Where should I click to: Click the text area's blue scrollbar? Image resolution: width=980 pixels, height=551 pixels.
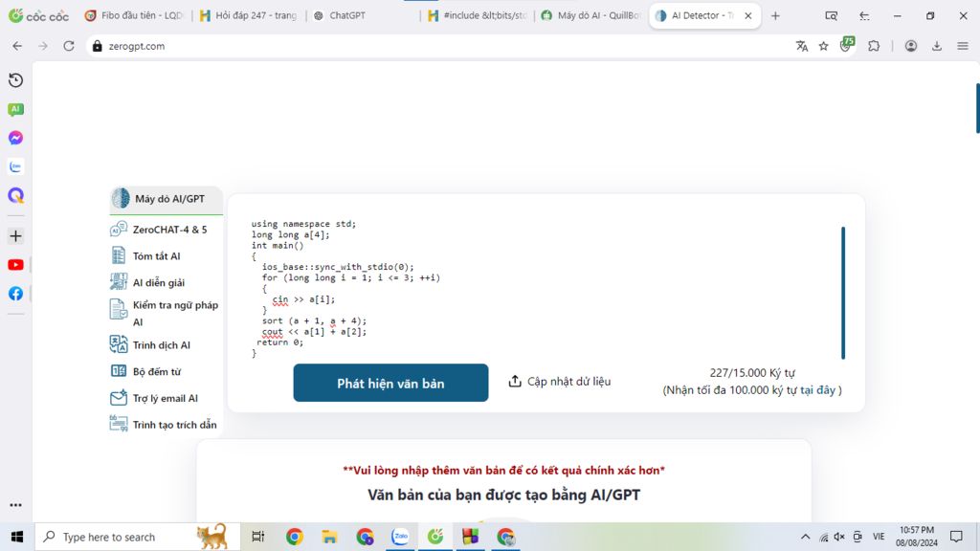(843, 293)
